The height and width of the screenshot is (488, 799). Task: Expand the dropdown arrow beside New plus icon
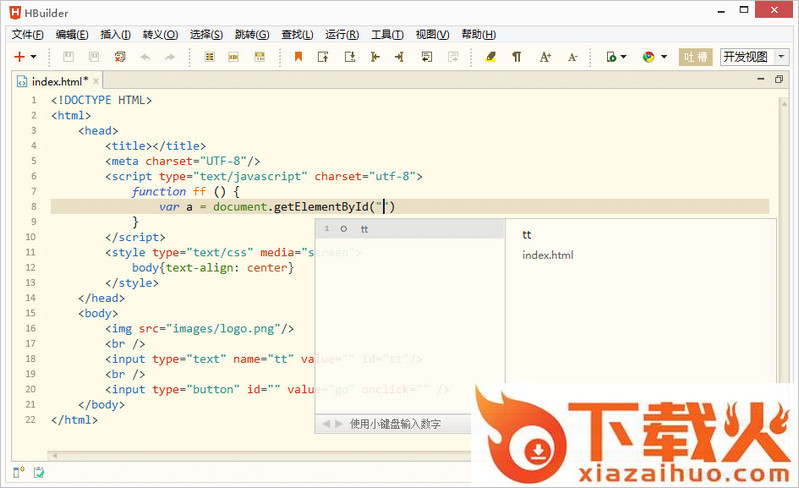click(x=34, y=58)
